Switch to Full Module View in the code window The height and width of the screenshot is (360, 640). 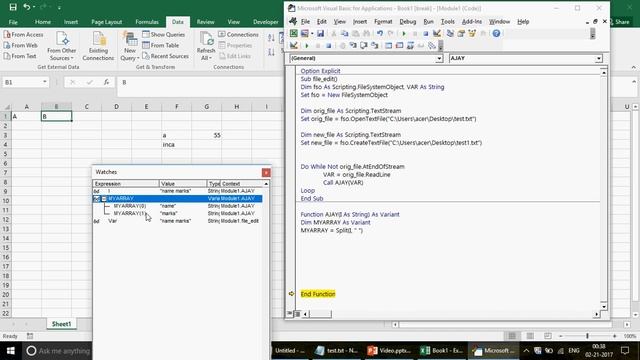(x=298, y=313)
